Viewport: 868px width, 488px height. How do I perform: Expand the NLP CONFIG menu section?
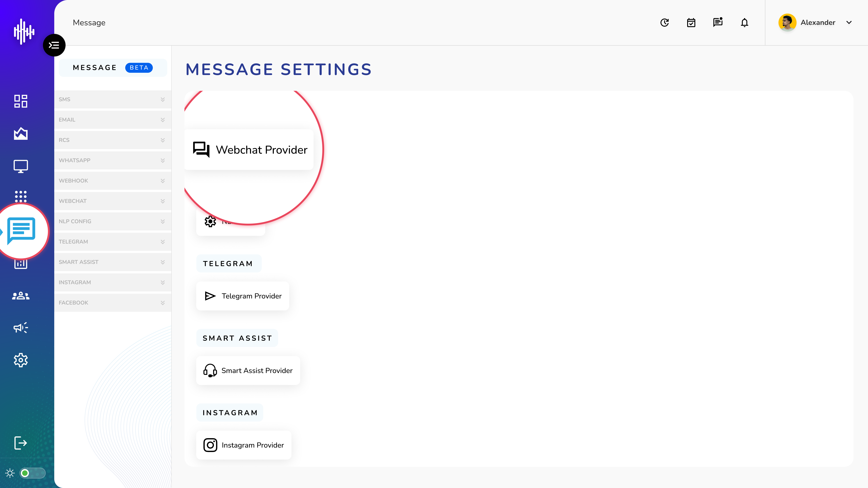113,221
